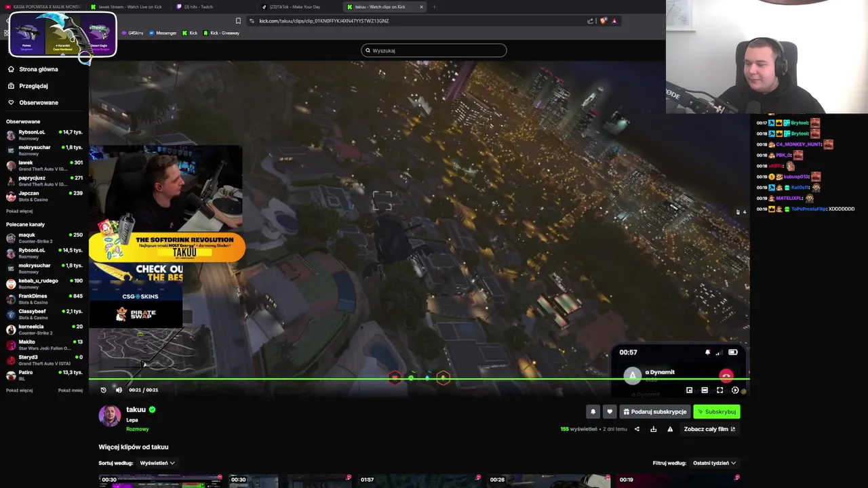Toggle theater mode on the player
Screen dimensions: 868x488
pos(705,390)
